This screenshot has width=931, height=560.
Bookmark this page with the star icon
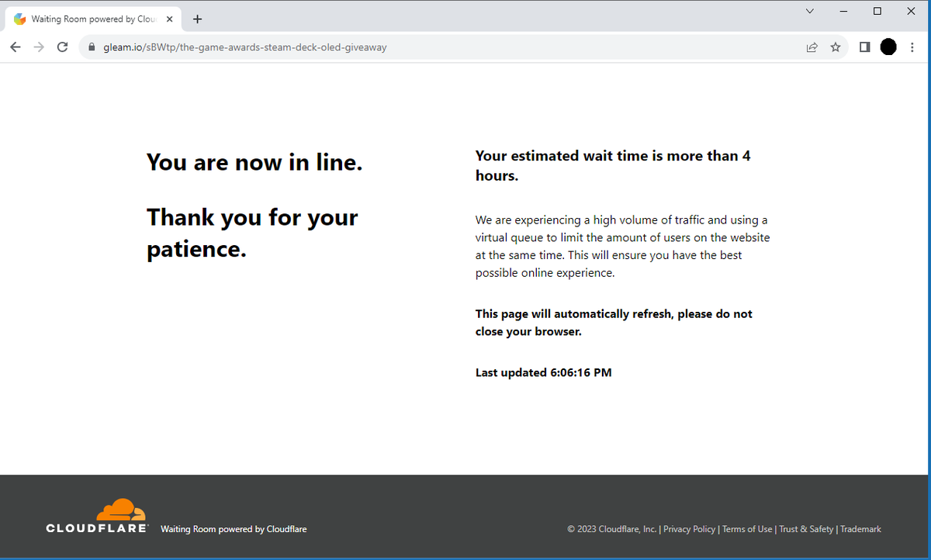[x=836, y=47]
